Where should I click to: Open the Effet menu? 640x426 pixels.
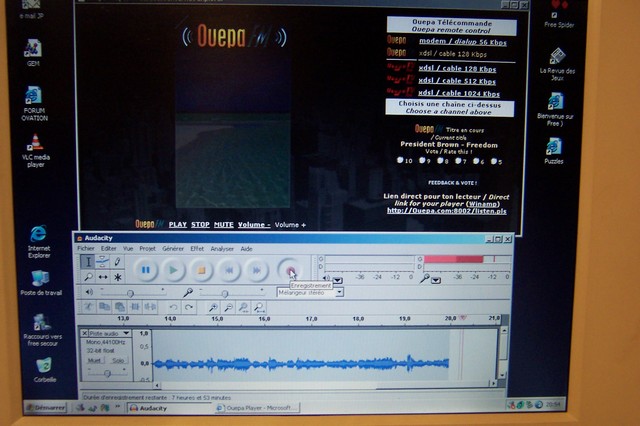(197, 248)
